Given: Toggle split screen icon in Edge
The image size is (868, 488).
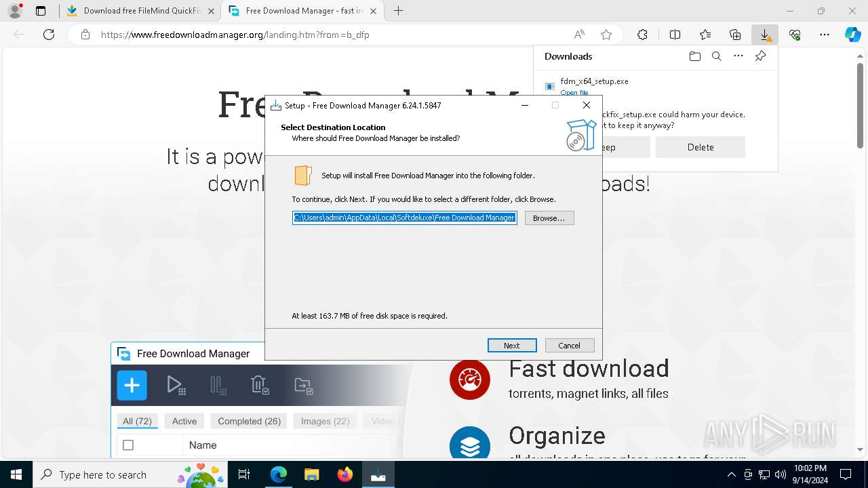Looking at the screenshot, I should pyautogui.click(x=675, y=35).
